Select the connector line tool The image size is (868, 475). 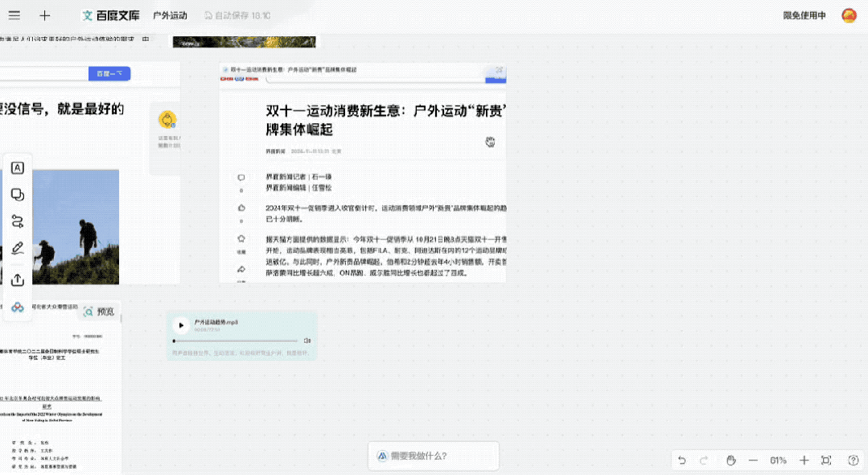pos(18,221)
